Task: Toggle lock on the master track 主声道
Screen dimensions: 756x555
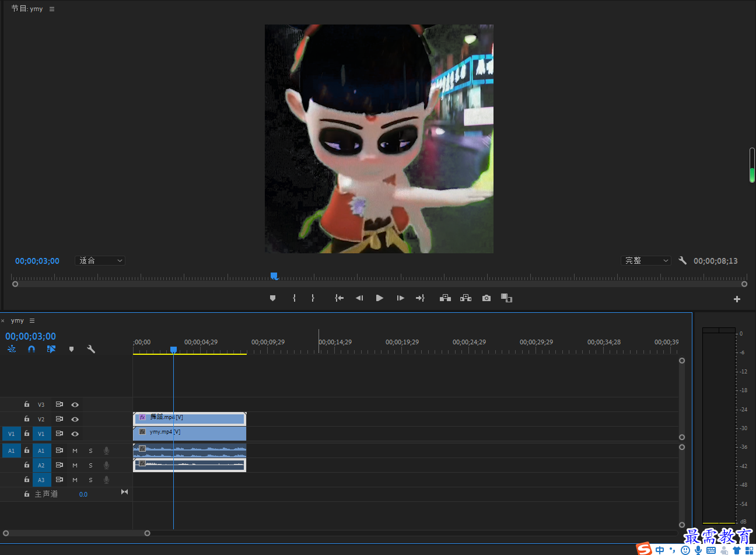Action: pyautogui.click(x=27, y=494)
